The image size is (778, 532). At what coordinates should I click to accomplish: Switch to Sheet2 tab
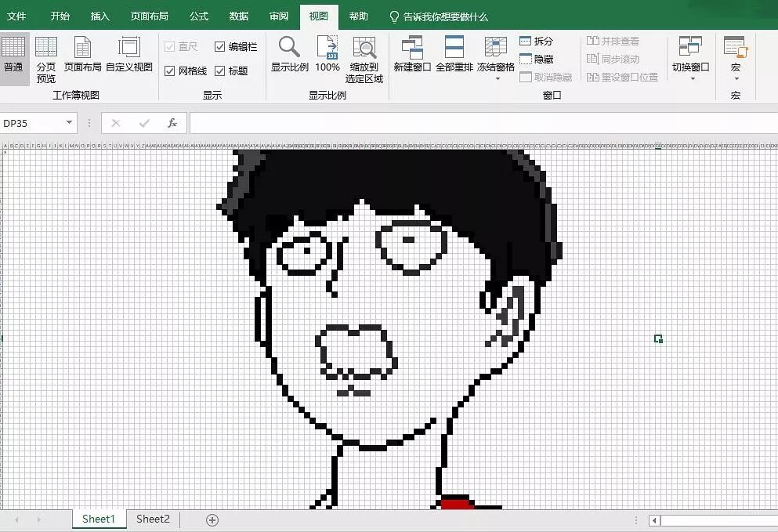pyautogui.click(x=153, y=519)
